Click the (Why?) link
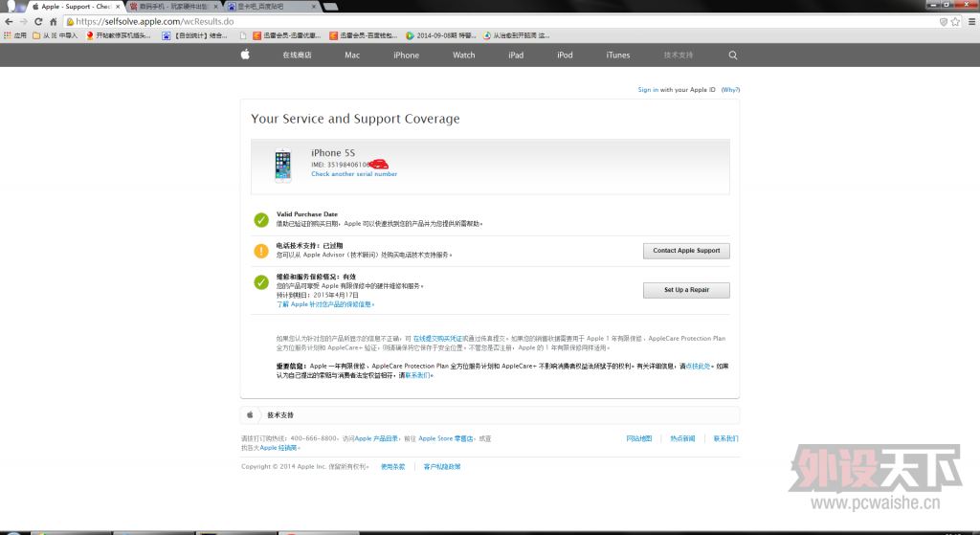Image resolution: width=980 pixels, height=535 pixels. click(730, 89)
